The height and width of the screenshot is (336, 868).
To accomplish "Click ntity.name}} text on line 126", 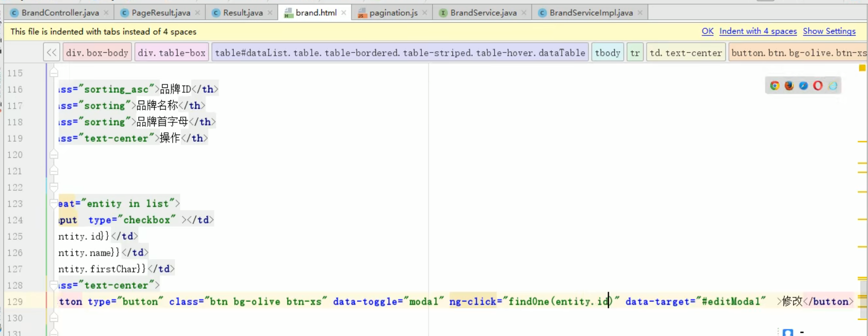I will coord(89,253).
